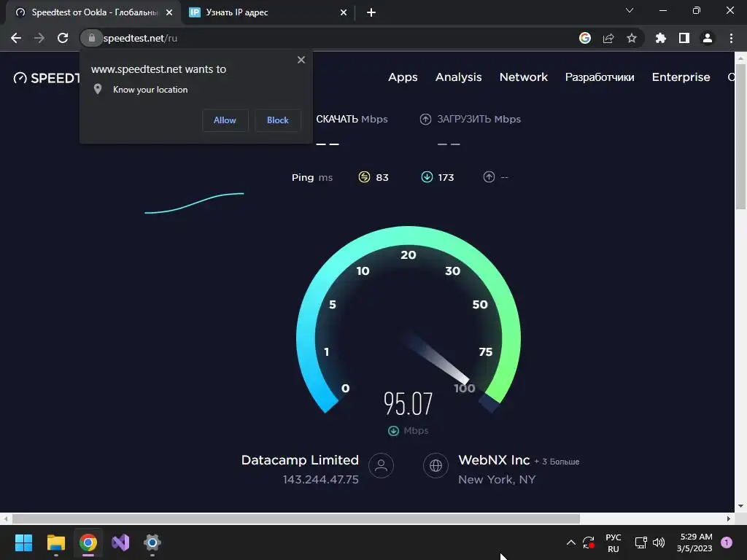Click the + 3 Больше link
Viewport: 747px width, 560px height.
coord(557,462)
